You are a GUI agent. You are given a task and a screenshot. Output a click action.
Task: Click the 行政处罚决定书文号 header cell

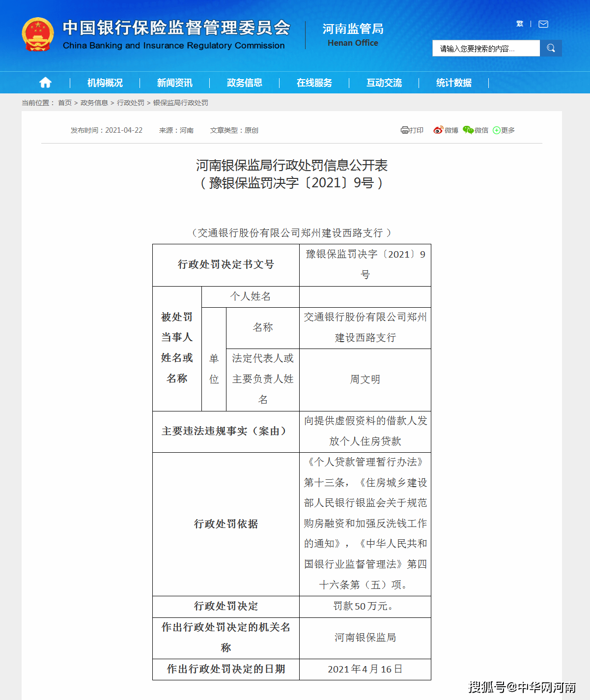(226, 265)
